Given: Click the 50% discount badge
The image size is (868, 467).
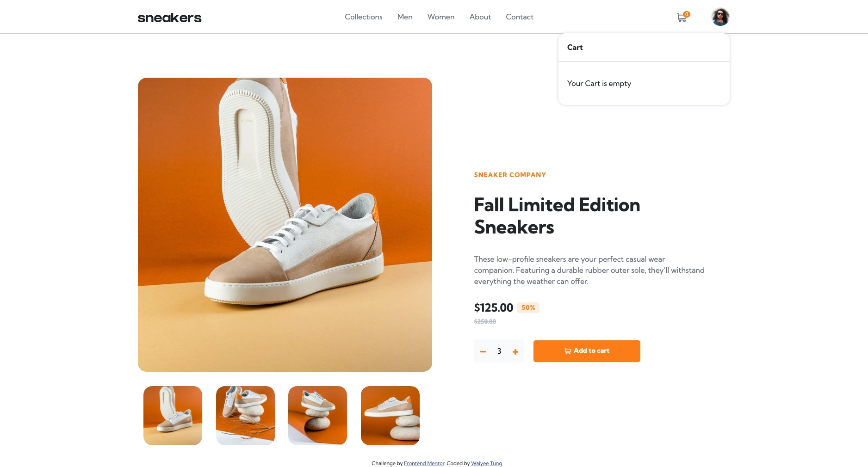Looking at the screenshot, I should 528,307.
